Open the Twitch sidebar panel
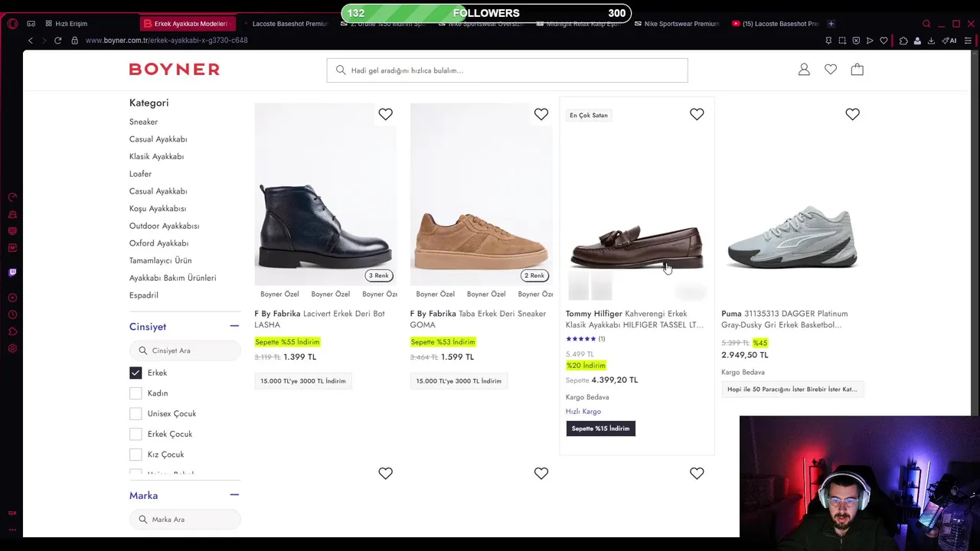 (12, 272)
